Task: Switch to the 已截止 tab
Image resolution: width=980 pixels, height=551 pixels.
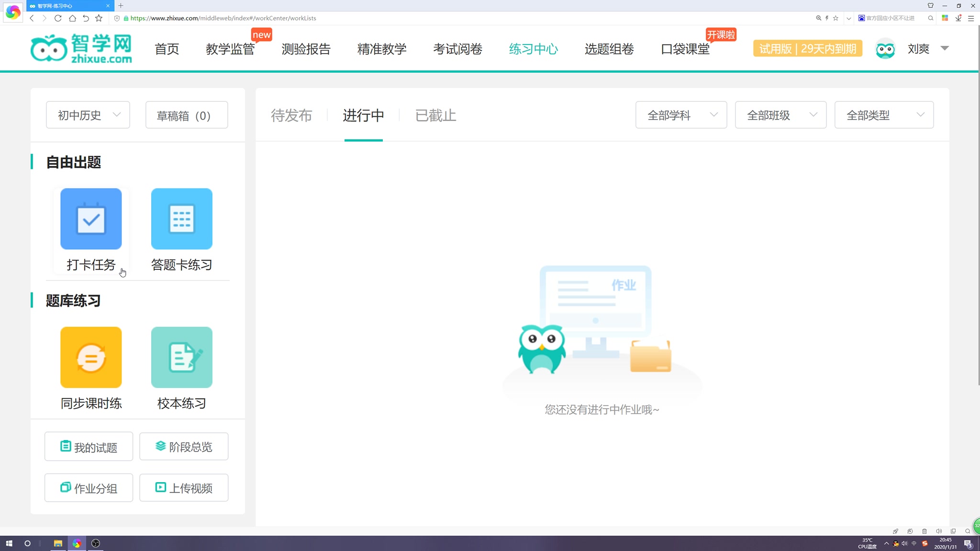Action: point(435,115)
